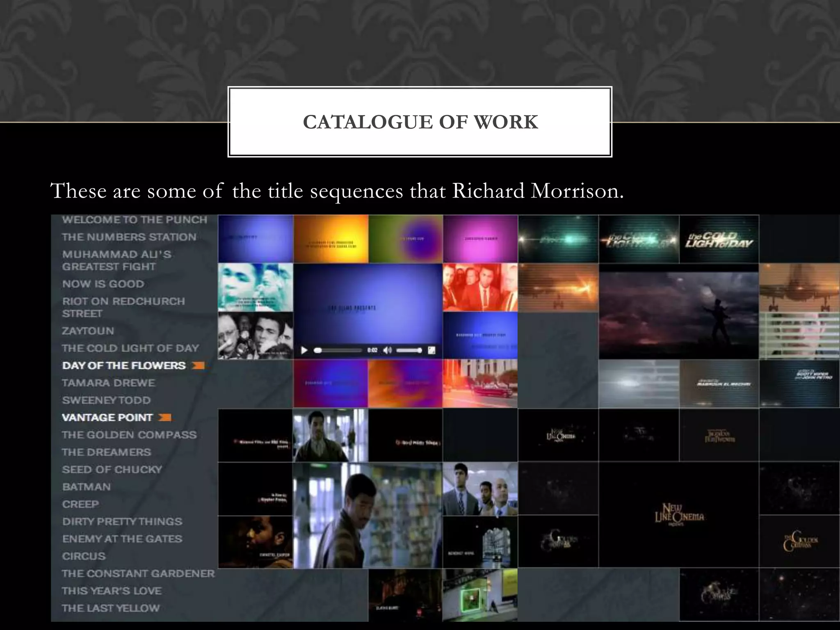Click orange arrow beside Day of the Flowers

[198, 365]
